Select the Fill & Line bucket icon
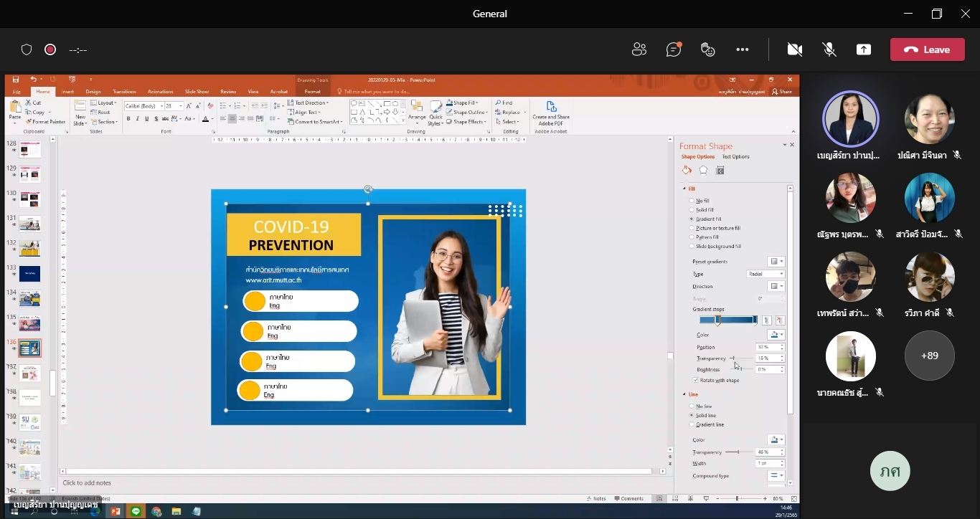This screenshot has height=519, width=980. tap(687, 171)
